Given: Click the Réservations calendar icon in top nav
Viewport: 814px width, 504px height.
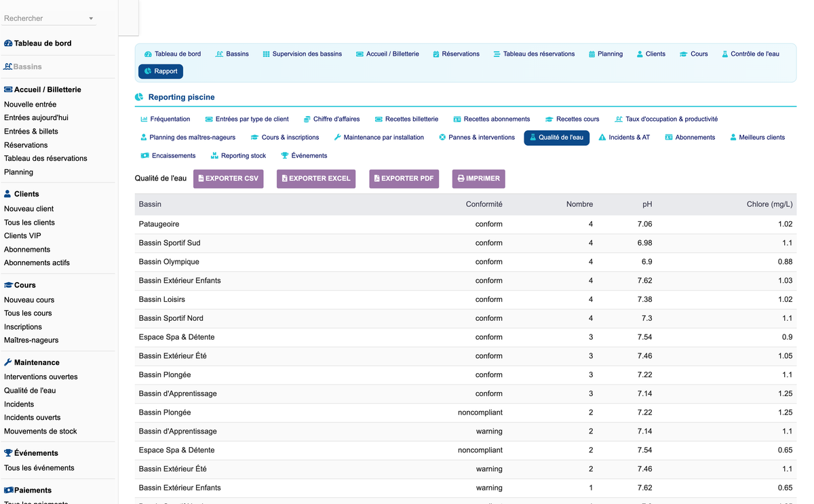Looking at the screenshot, I should (436, 54).
